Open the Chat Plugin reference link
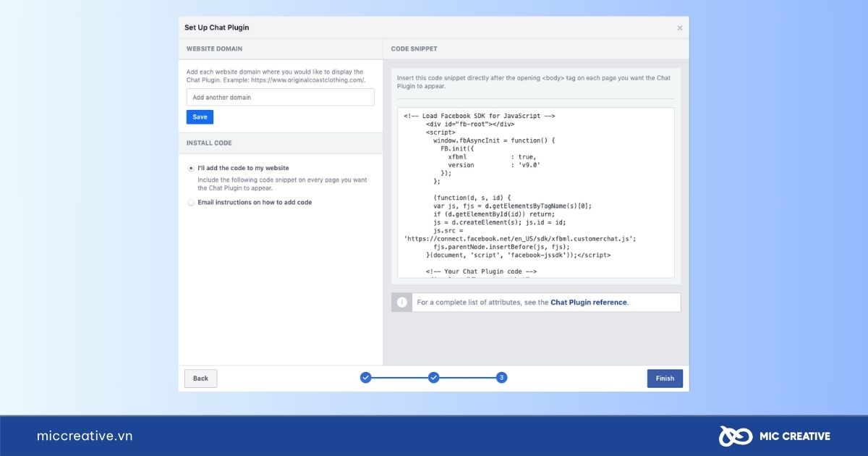Image resolution: width=868 pixels, height=456 pixels. click(x=589, y=303)
